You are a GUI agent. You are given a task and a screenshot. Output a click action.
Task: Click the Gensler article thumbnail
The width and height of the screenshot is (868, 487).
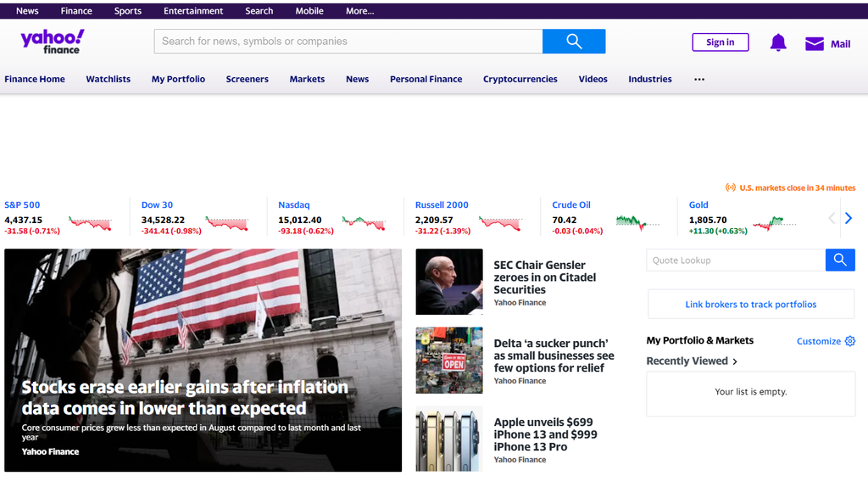(449, 282)
